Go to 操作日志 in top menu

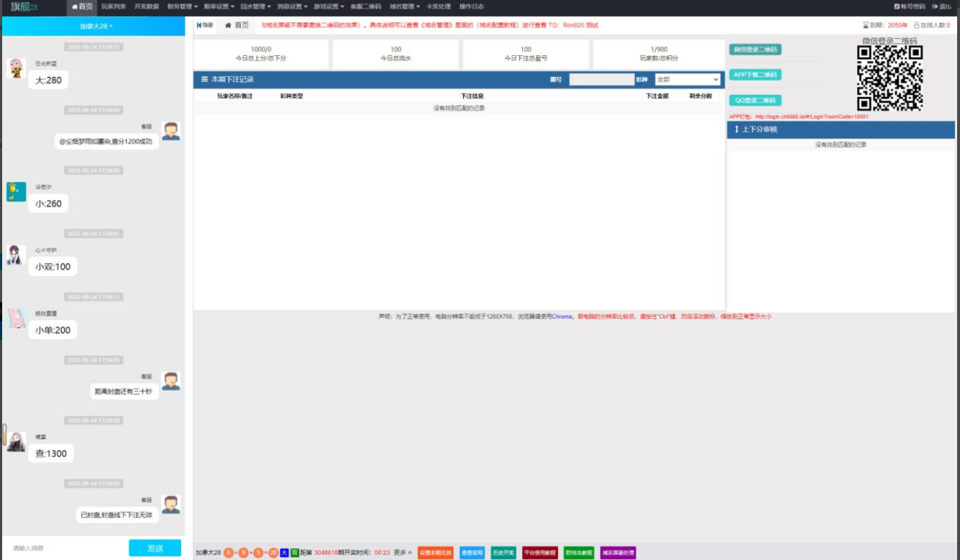(471, 6)
